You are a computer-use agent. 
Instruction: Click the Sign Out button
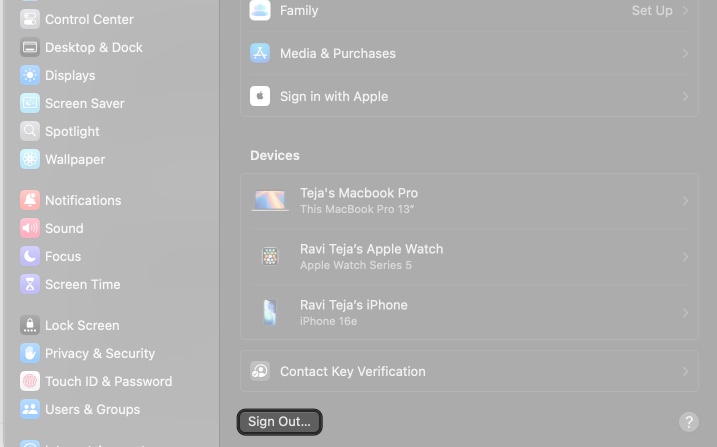279,422
